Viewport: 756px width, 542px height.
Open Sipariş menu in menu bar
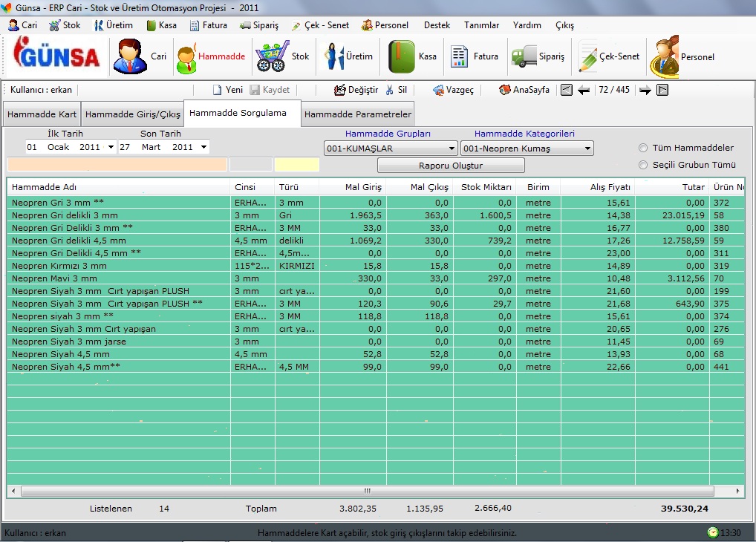259,25
